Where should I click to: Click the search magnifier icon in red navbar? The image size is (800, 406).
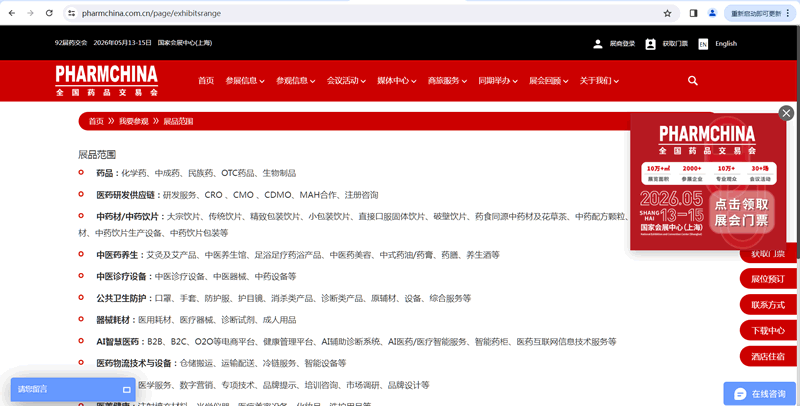[x=693, y=81]
